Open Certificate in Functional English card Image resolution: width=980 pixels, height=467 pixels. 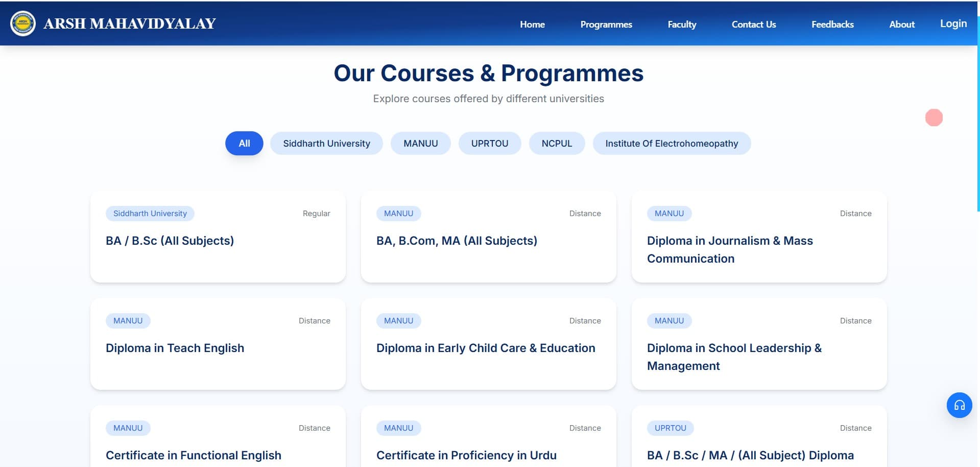(x=218, y=436)
